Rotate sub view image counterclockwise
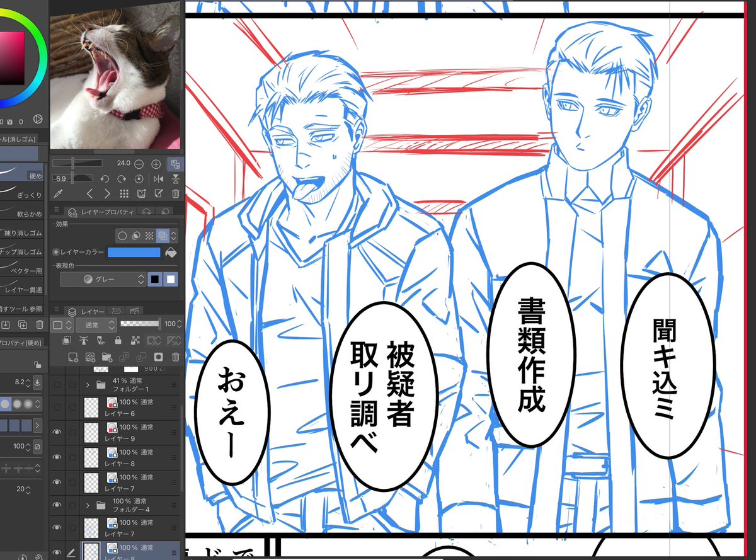 coord(105,179)
